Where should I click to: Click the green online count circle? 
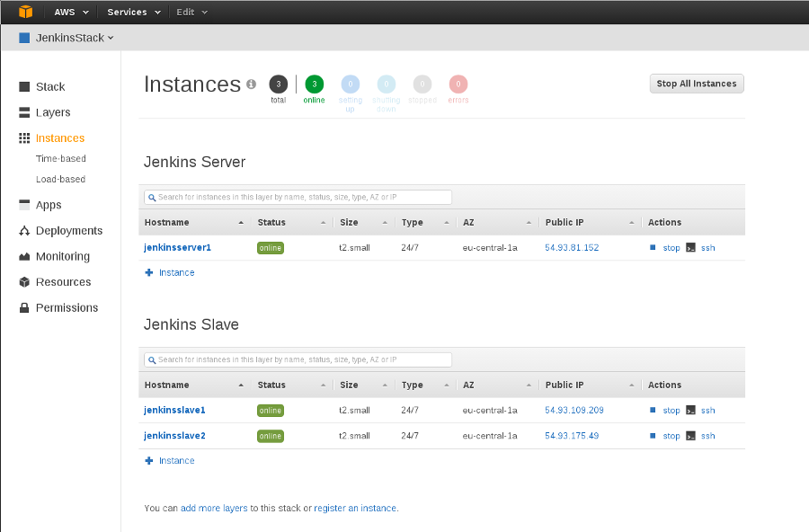coord(315,84)
